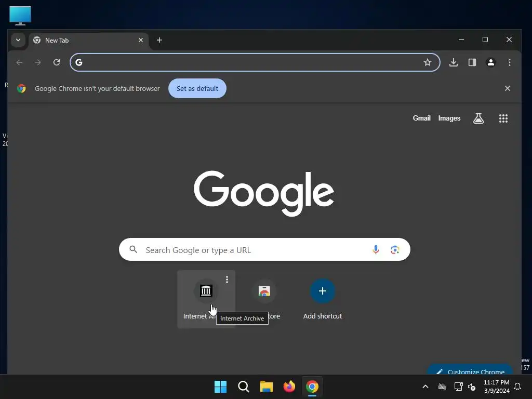The height and width of the screenshot is (399, 532).
Task: Minimize the Chrome window
Action: point(461,39)
